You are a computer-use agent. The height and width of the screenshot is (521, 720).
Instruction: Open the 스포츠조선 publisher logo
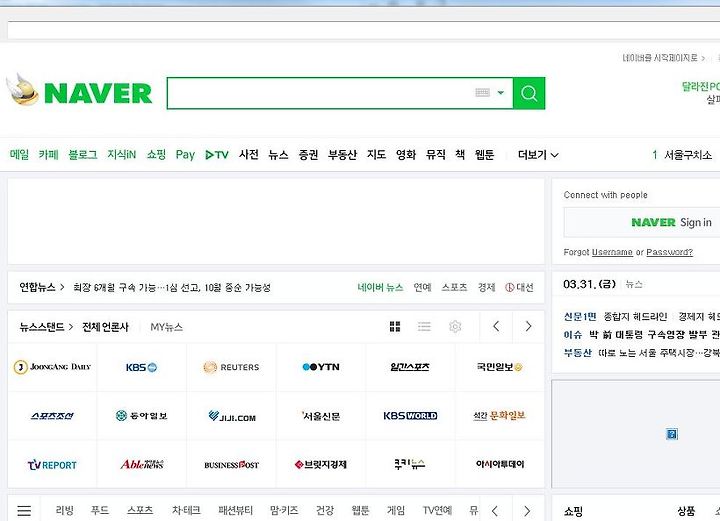coord(52,416)
